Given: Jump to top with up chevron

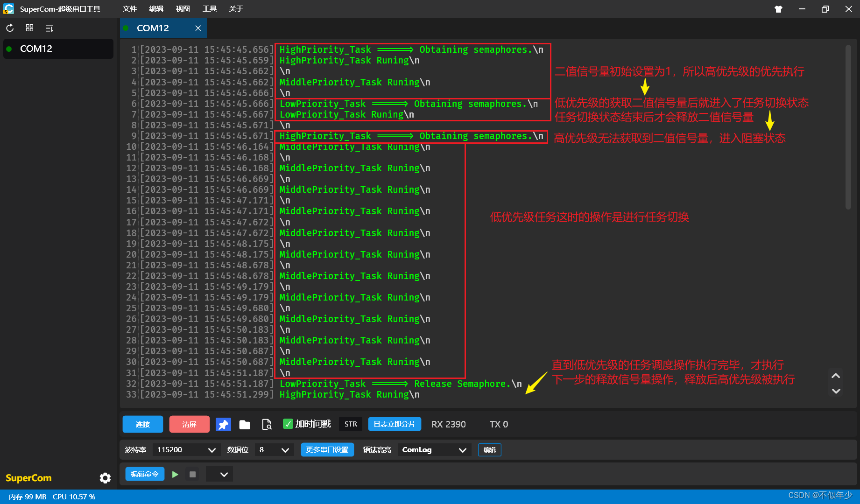Looking at the screenshot, I should pos(836,376).
